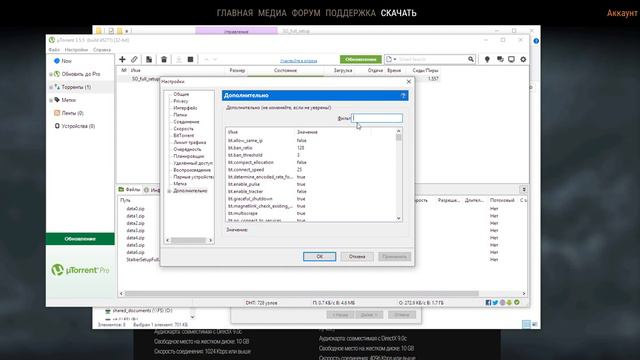Open the Файл menu
640x360 pixels.
tap(54, 50)
